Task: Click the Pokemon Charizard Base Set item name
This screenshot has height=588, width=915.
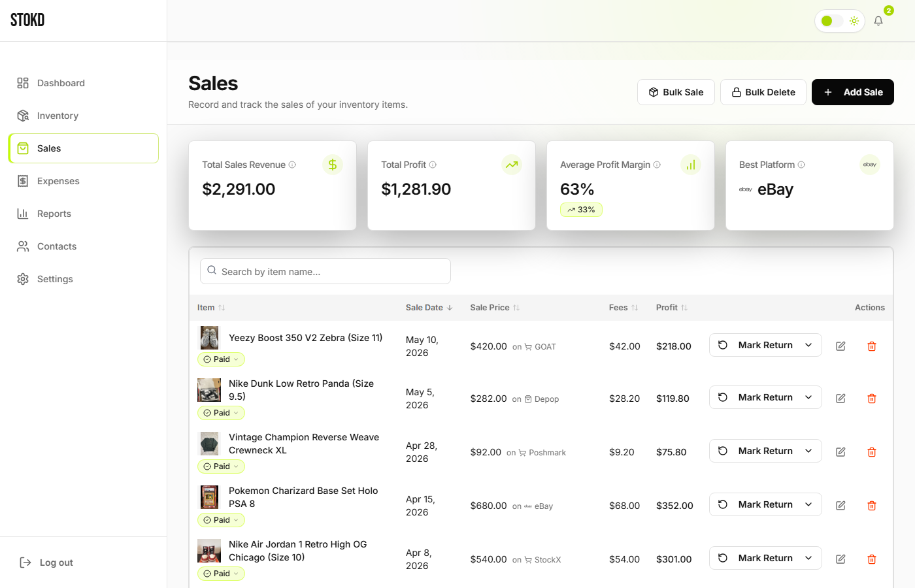Action: tap(303, 497)
